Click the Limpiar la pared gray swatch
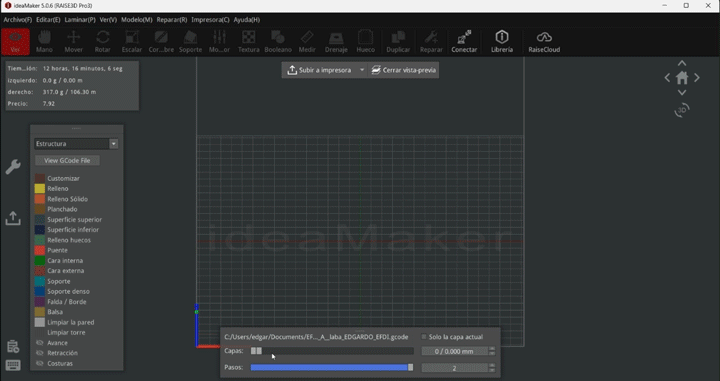 pyautogui.click(x=40, y=322)
